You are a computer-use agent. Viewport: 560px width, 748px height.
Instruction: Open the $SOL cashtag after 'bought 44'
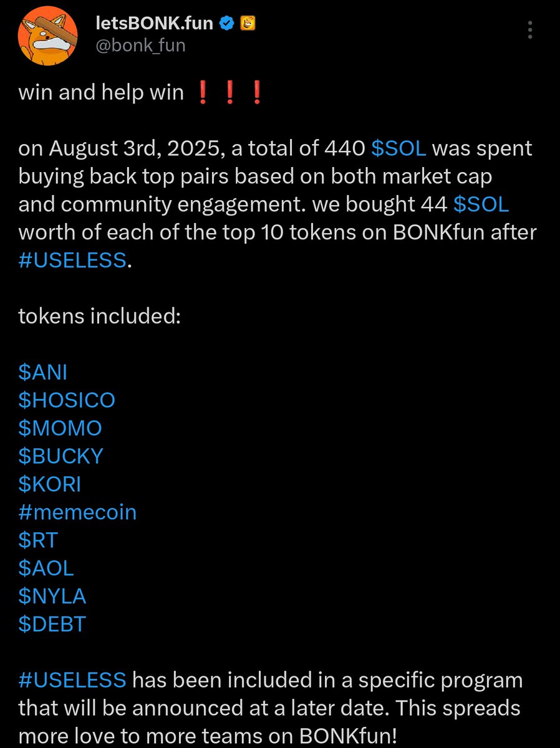481,204
